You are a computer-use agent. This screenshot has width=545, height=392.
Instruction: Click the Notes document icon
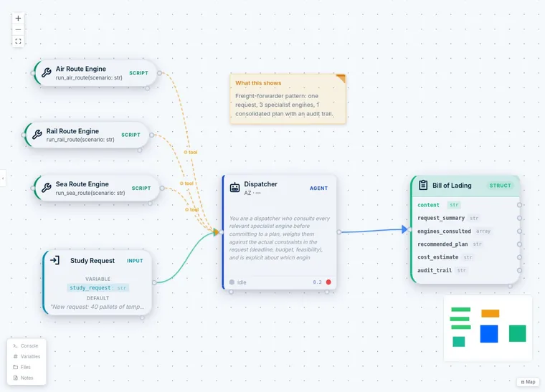click(15, 378)
